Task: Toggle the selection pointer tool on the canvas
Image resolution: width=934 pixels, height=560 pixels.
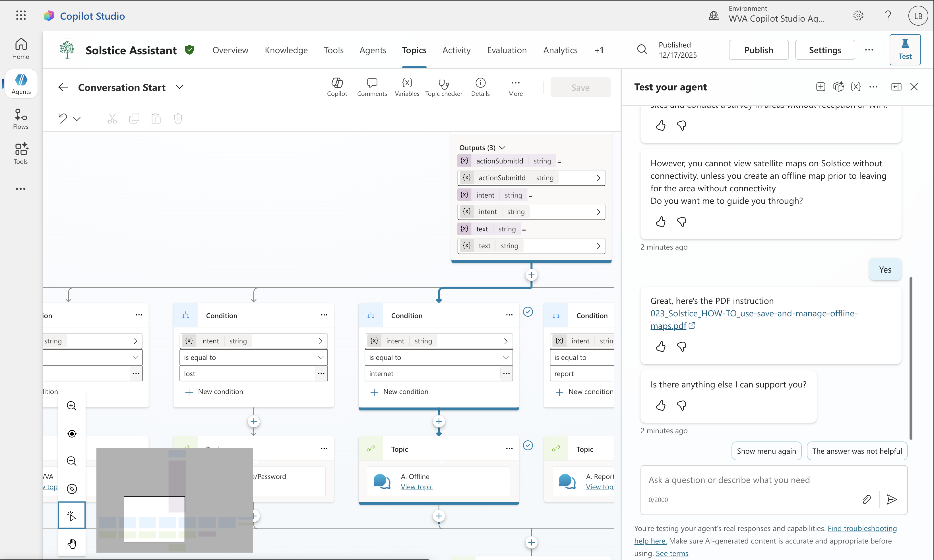Action: tap(71, 515)
